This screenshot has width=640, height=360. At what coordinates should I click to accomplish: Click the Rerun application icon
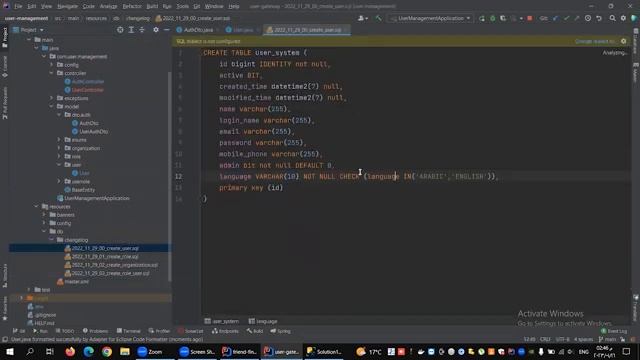tap(482, 18)
